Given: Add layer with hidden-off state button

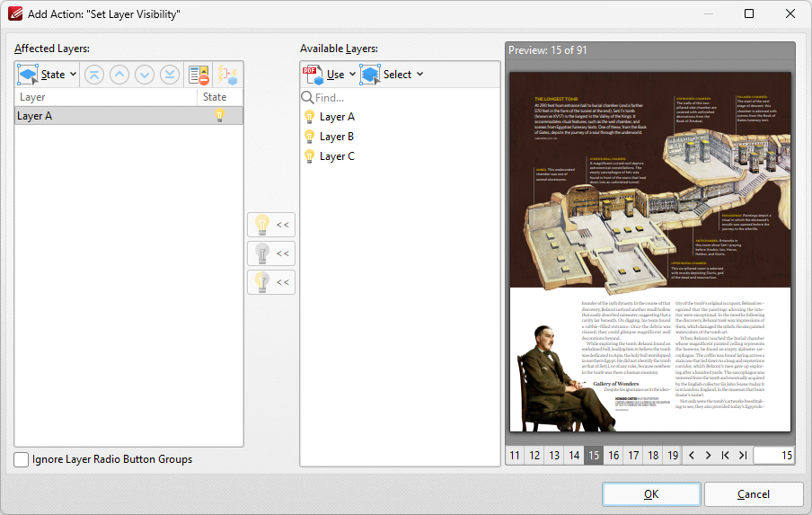Looking at the screenshot, I should click(271, 253).
